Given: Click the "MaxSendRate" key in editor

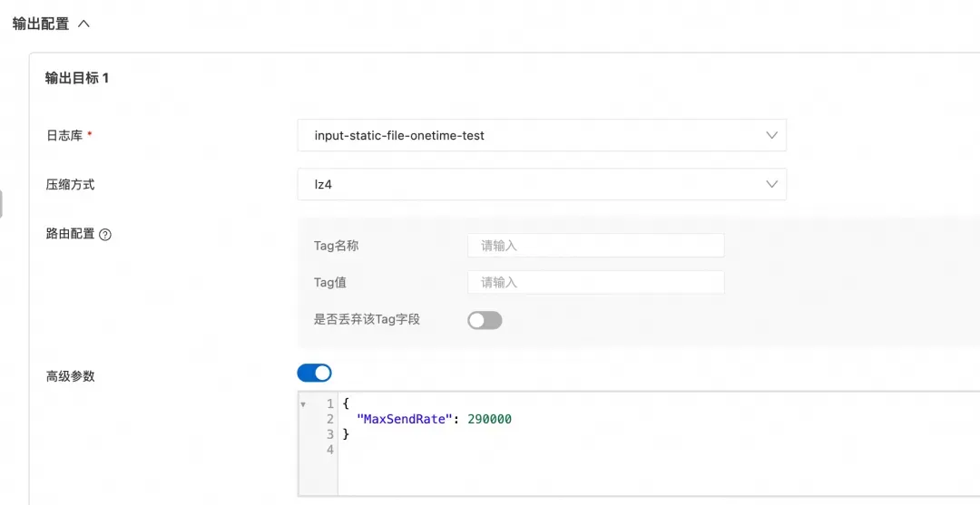Looking at the screenshot, I should point(405,419).
